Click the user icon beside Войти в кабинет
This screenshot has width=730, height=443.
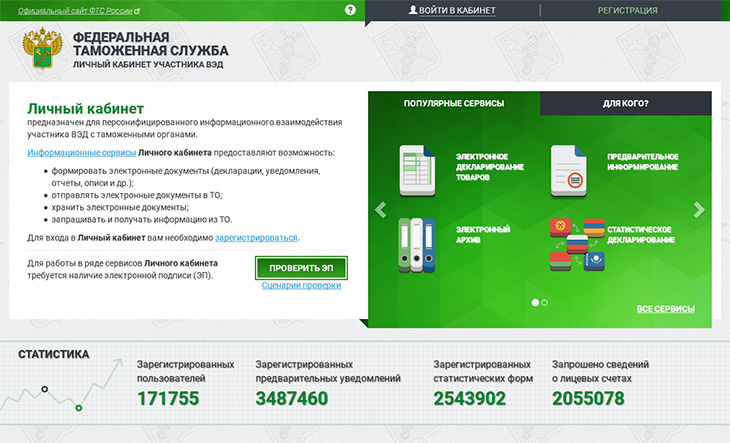click(412, 9)
